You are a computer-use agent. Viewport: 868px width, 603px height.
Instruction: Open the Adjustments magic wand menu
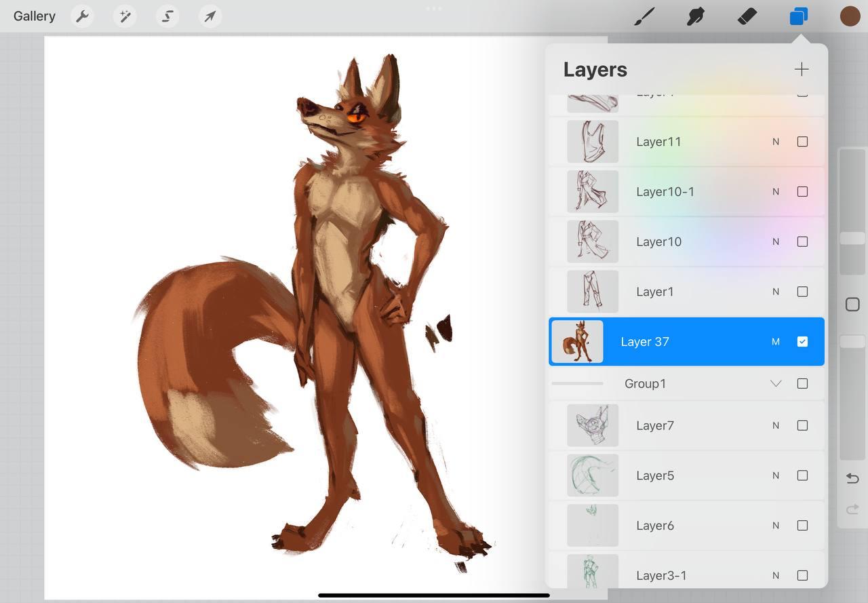pos(125,16)
